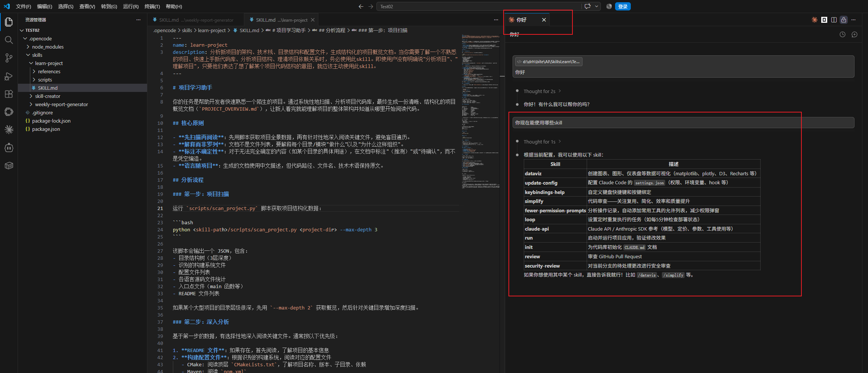
Task: Open chat from the title bar chat icon
Action: 587,6
